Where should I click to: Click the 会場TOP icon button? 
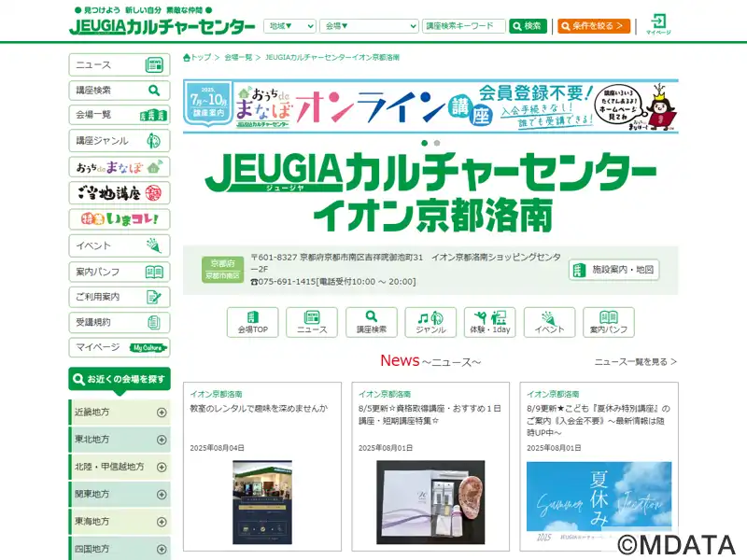point(252,322)
